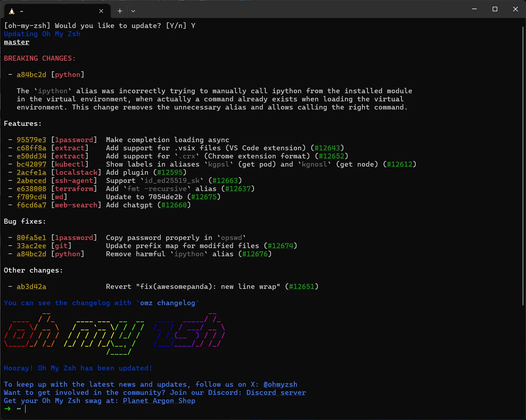Close the terminal window

515,9
